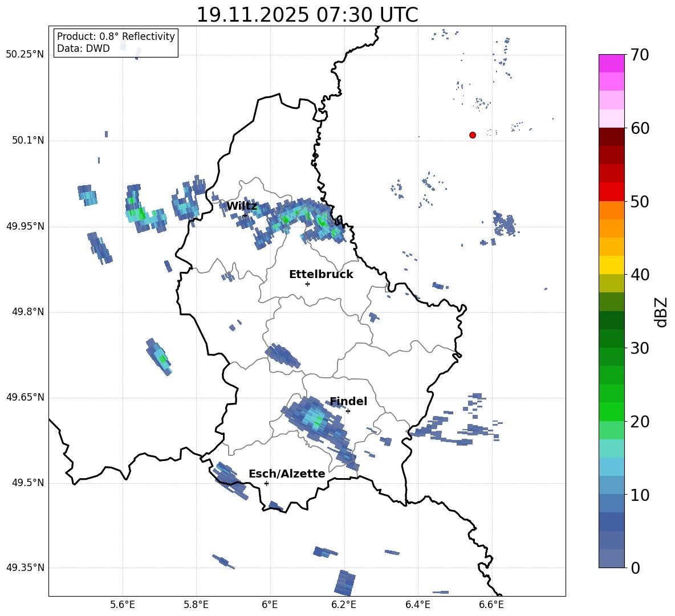Click the 6.4°E longitude tick label
This screenshot has height=616, width=675.
pyautogui.click(x=417, y=605)
